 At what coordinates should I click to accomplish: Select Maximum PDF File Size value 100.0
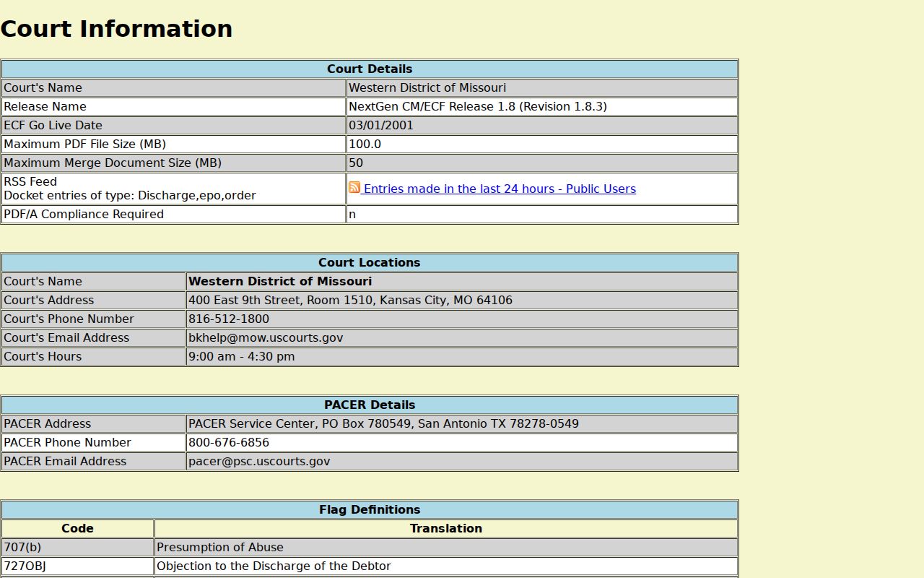coord(365,144)
